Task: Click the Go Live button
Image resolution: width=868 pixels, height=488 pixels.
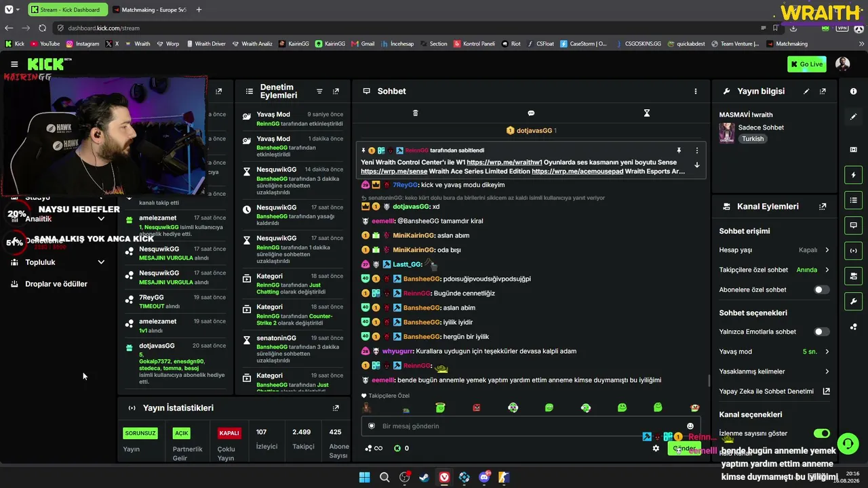Action: [x=806, y=64]
